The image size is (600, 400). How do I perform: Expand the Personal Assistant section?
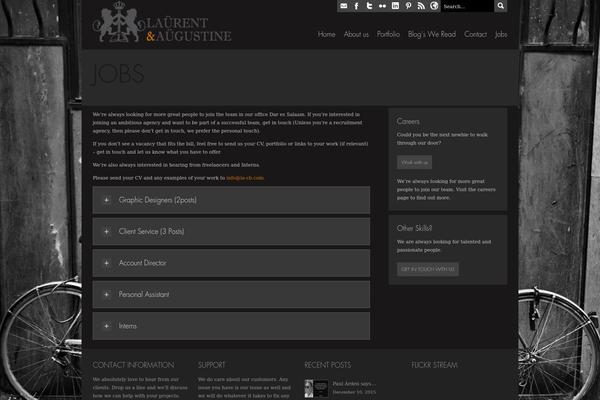click(231, 294)
